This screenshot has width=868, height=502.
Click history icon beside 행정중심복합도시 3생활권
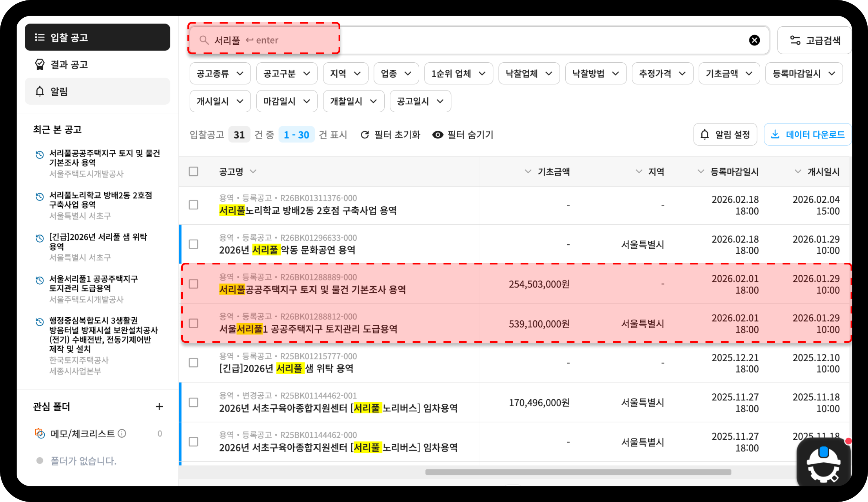point(40,322)
